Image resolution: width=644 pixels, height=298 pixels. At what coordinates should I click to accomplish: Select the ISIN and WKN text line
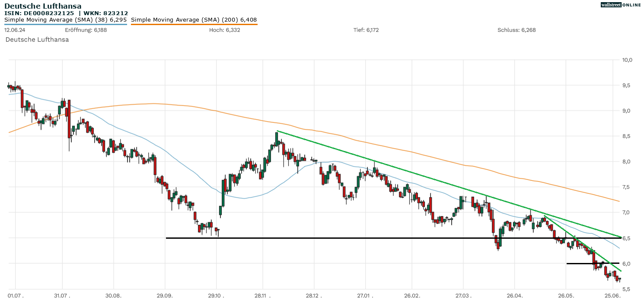66,13
